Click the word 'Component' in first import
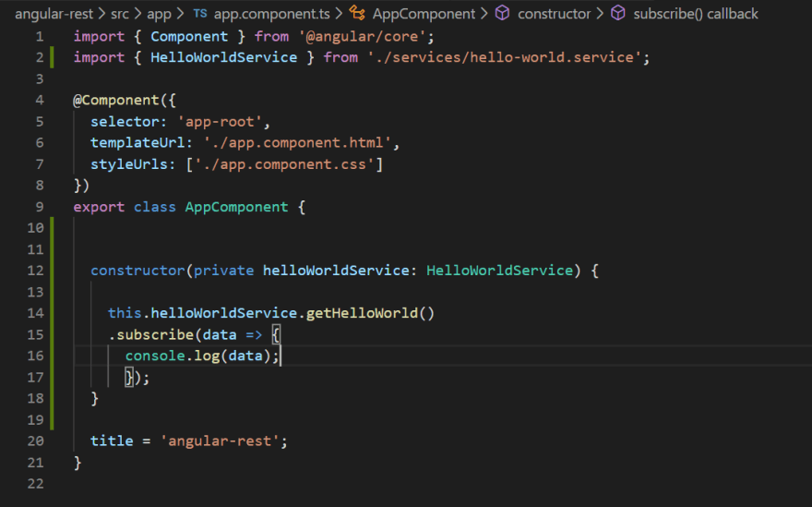812x507 pixels. pos(189,37)
